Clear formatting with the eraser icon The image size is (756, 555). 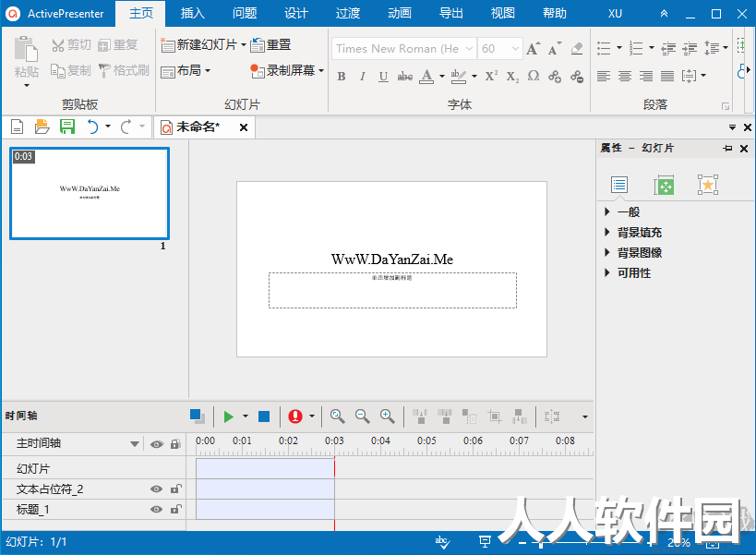click(x=577, y=49)
